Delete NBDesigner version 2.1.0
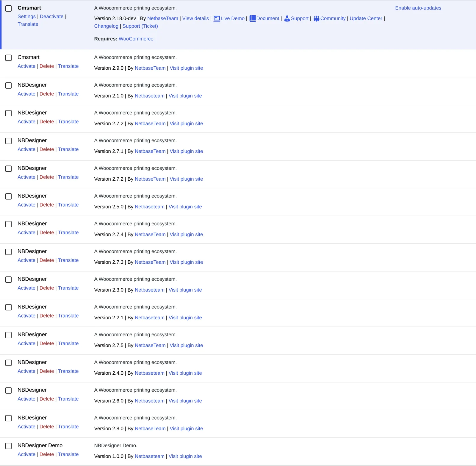The width and height of the screenshot is (476, 466). pyautogui.click(x=47, y=94)
